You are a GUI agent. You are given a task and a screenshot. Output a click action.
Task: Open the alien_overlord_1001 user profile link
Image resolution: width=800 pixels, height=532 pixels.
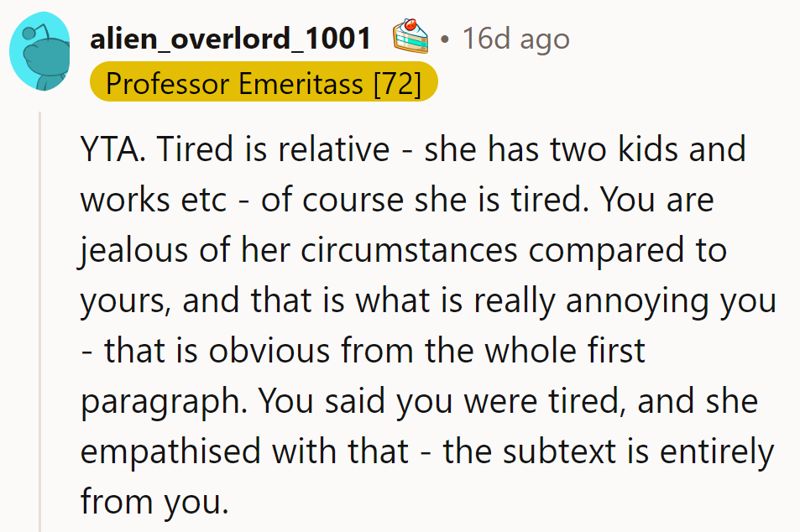[230, 38]
